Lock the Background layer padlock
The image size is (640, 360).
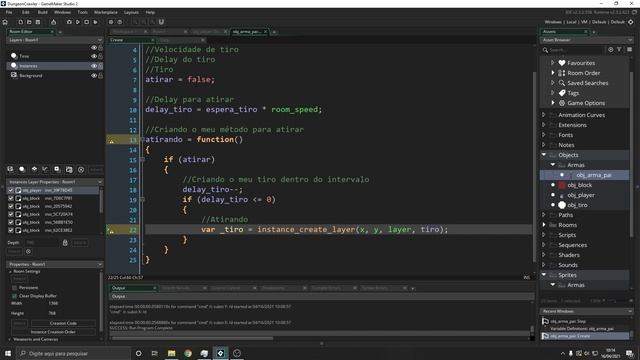100,76
